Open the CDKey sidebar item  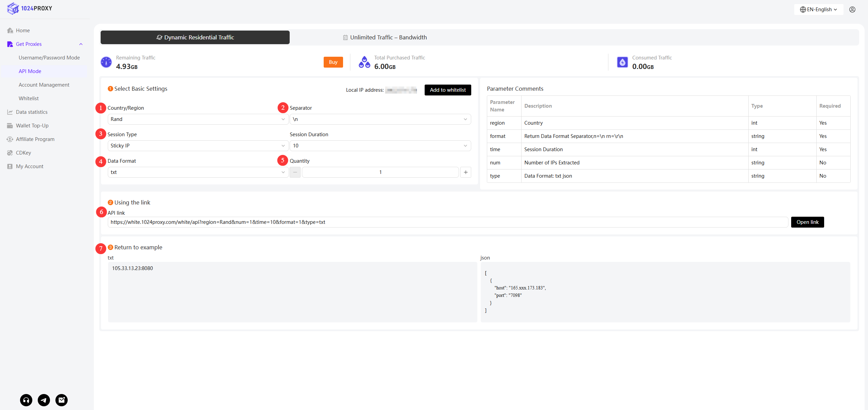pos(23,153)
